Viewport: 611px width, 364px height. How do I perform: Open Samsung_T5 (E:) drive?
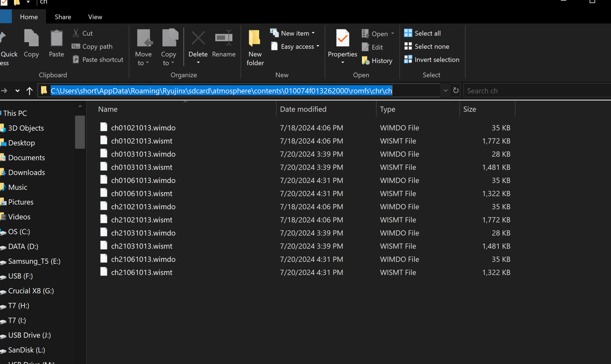click(34, 261)
